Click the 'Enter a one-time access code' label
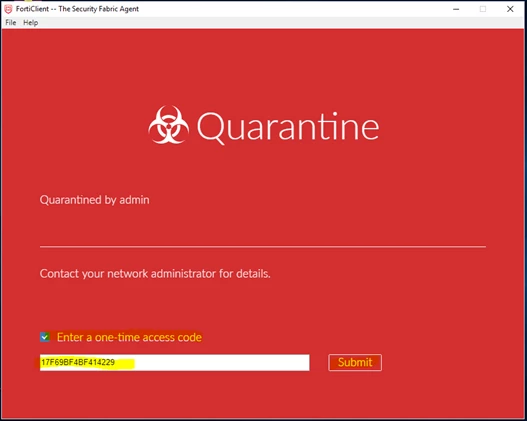The height and width of the screenshot is (421, 527). pos(129,337)
